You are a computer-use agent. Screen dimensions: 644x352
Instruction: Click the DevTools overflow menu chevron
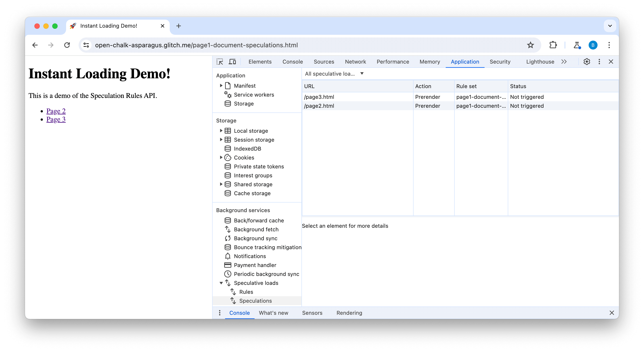tap(564, 62)
